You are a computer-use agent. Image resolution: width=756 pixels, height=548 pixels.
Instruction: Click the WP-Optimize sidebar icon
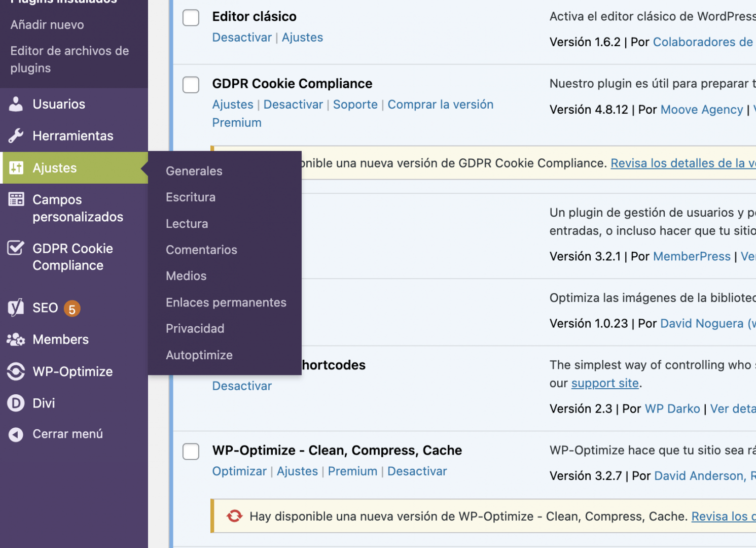coord(16,371)
